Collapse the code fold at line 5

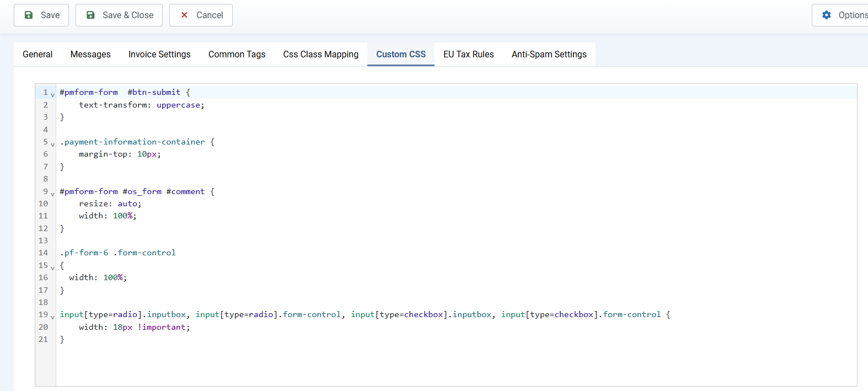point(52,144)
